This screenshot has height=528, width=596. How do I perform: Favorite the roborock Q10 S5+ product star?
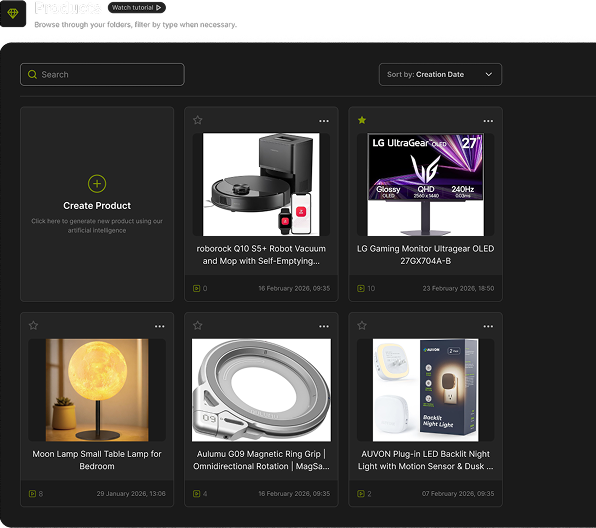198,120
